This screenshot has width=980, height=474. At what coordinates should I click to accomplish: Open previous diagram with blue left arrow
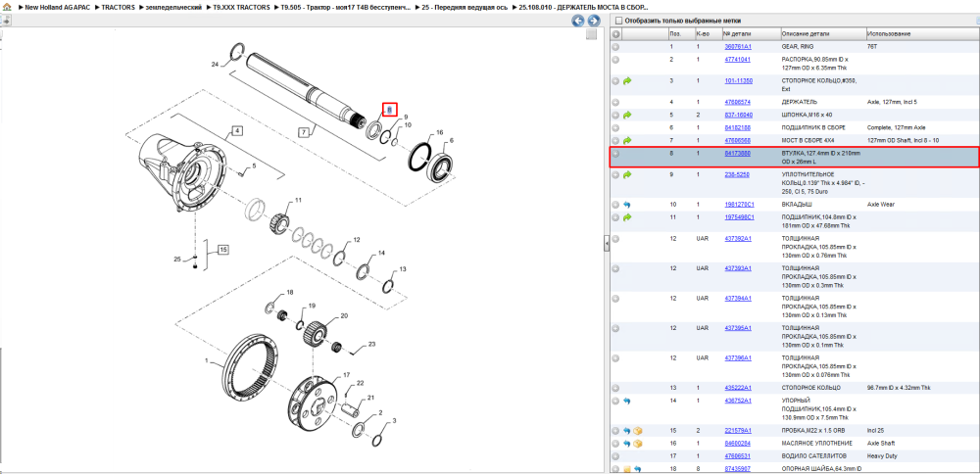point(578,21)
